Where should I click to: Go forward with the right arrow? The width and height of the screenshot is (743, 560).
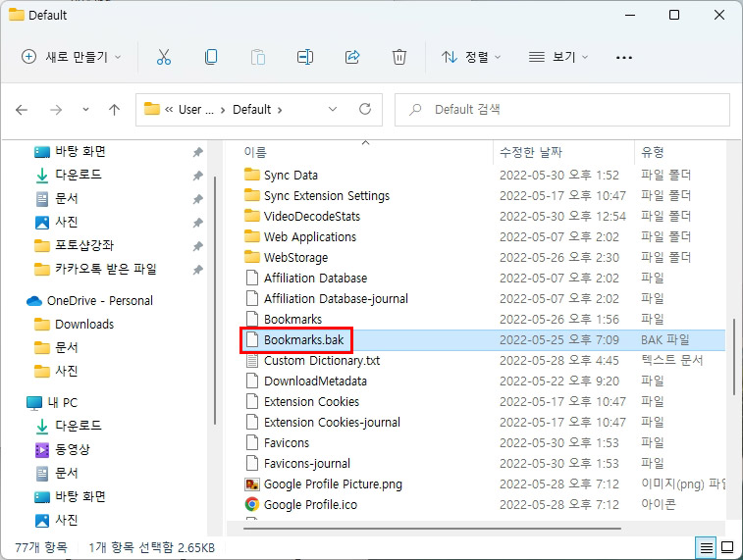click(x=56, y=110)
